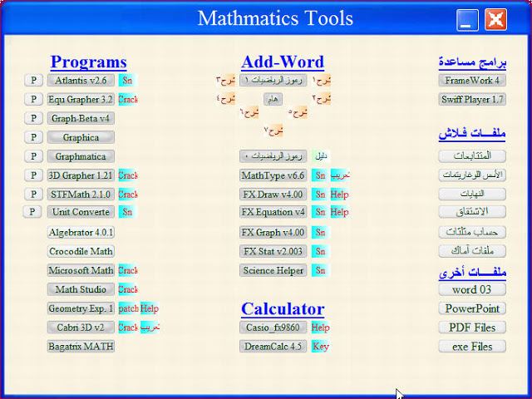532x399 pixels.
Task: Open FX Graph v4.00
Action: click(x=273, y=233)
